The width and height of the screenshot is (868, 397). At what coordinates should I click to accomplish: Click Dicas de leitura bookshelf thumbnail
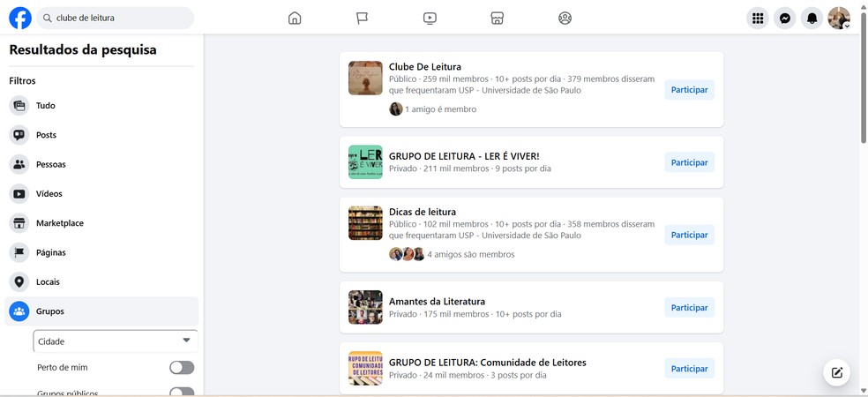pos(365,223)
